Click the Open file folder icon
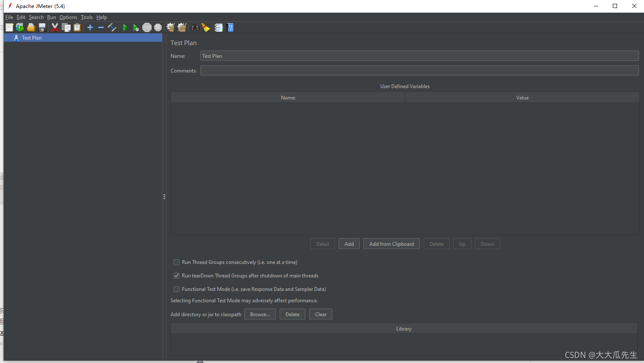This screenshot has height=363, width=644. (31, 27)
